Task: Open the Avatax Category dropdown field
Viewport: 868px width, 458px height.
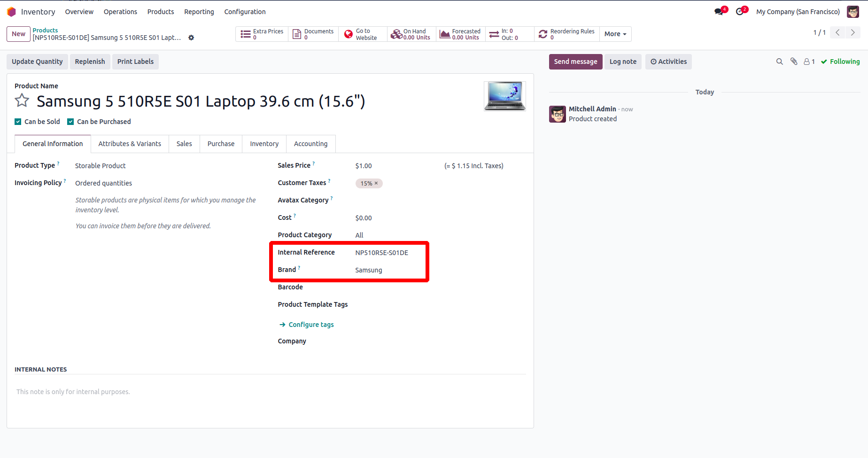Action: click(x=440, y=201)
